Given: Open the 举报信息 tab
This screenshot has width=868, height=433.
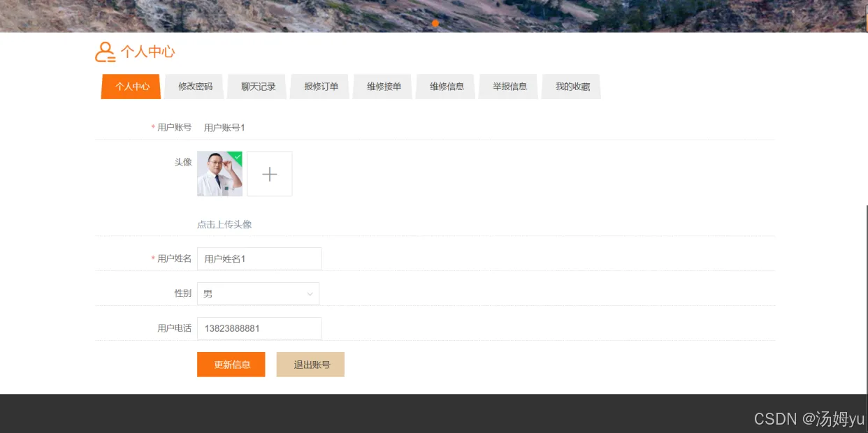Looking at the screenshot, I should coord(509,87).
